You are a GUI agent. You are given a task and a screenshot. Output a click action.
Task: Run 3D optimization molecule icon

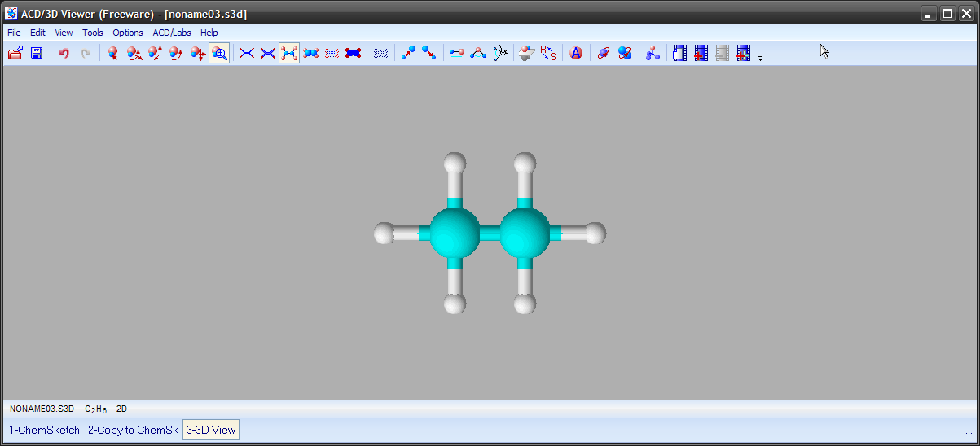[653, 54]
